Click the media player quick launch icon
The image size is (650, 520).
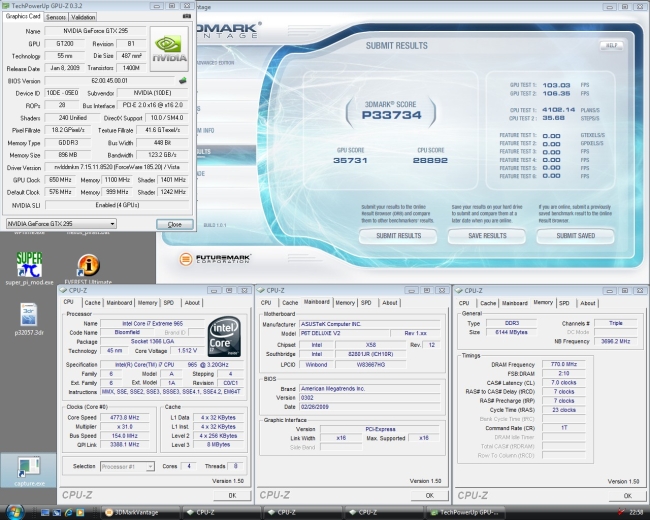80,513
